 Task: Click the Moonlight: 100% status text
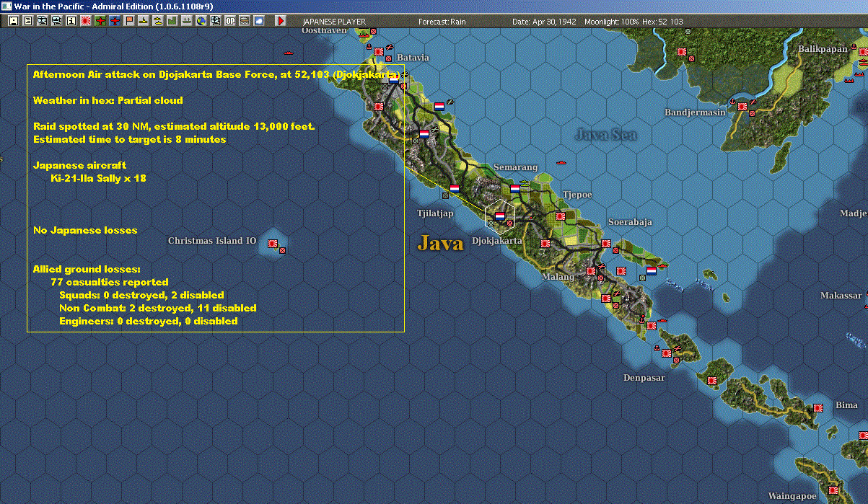point(611,22)
